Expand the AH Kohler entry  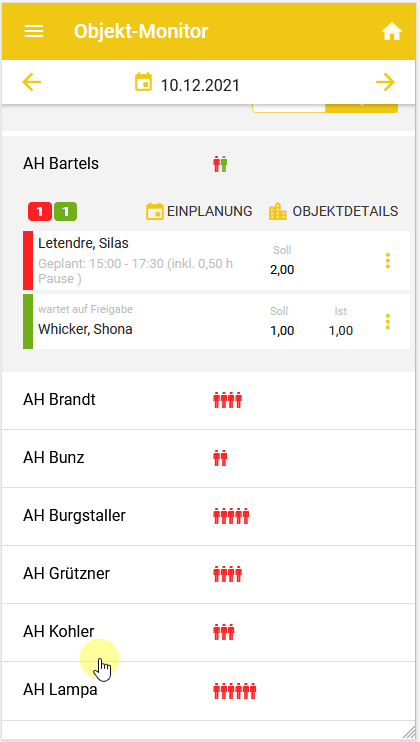209,632
